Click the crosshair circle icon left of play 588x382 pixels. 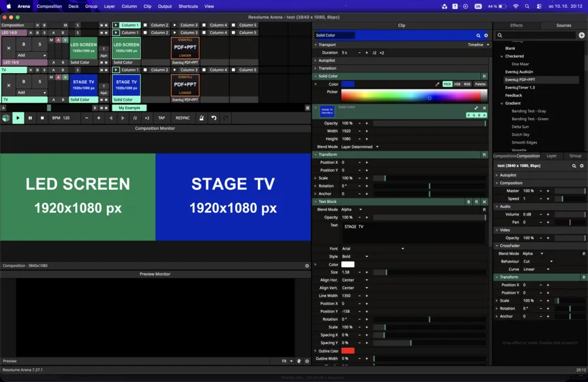(x=6, y=118)
